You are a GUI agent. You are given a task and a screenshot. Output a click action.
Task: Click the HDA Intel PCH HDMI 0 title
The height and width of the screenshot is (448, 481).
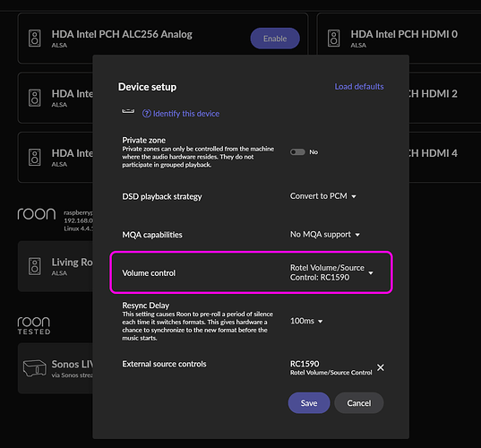[404, 34]
